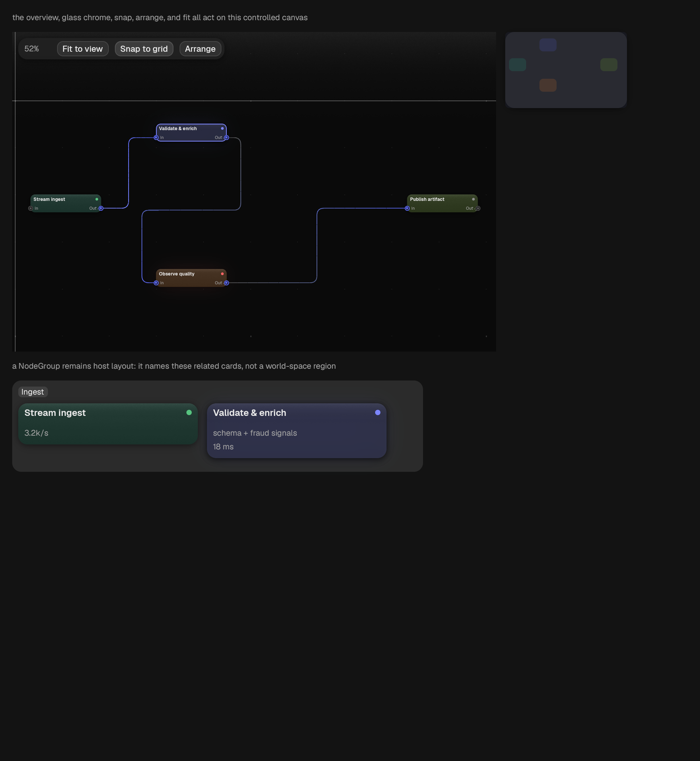Click the purple status dot on Validate & enrich card
700x761 pixels.
point(378,412)
